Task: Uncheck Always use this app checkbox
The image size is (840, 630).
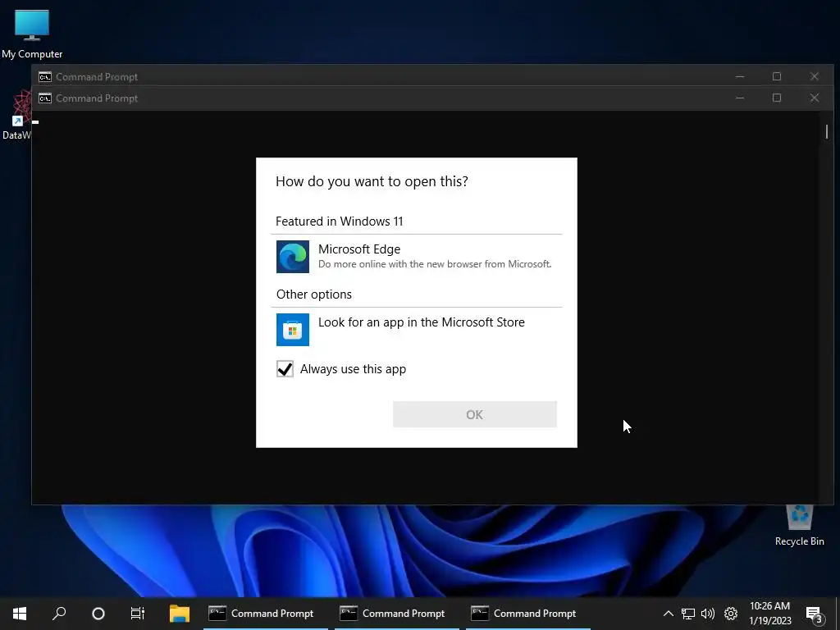Action: pyautogui.click(x=285, y=368)
